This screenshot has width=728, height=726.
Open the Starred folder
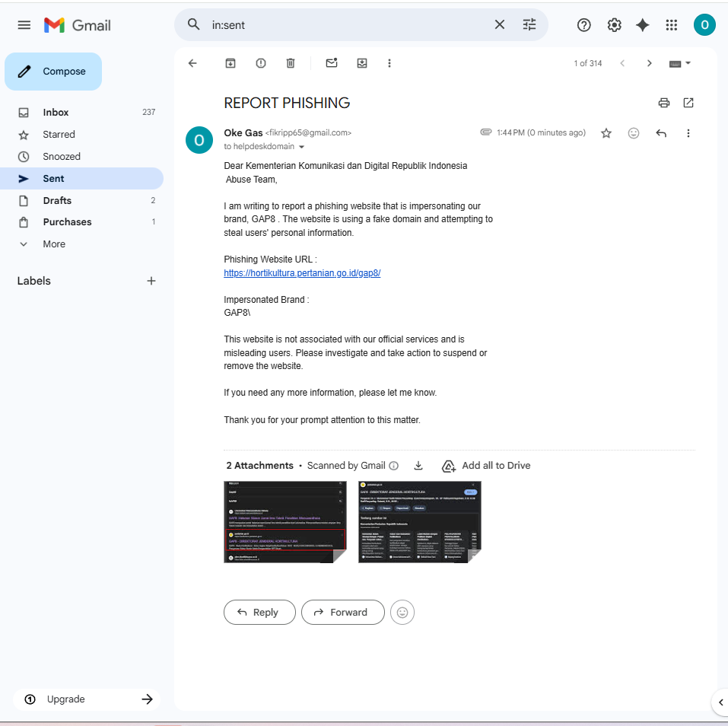pos(81,135)
